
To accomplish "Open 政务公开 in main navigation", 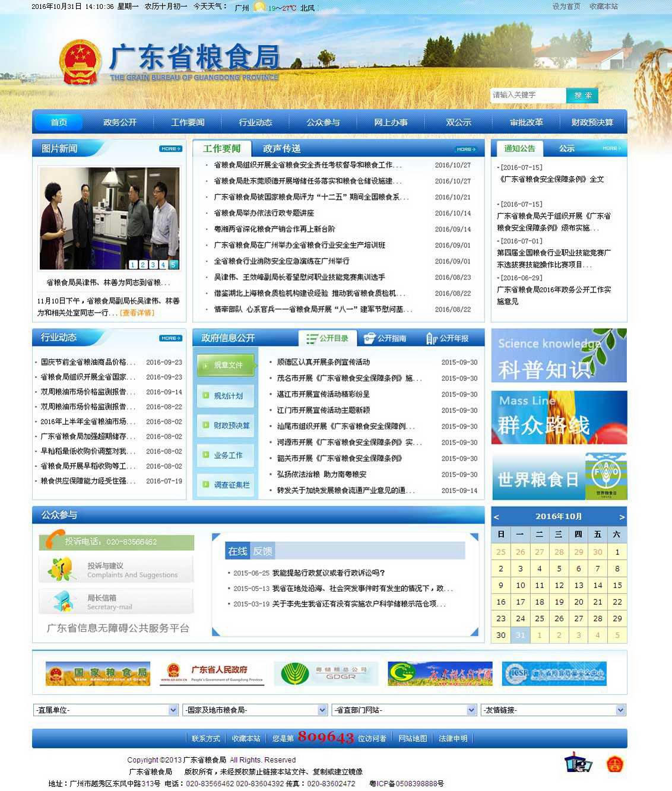I will [120, 122].
